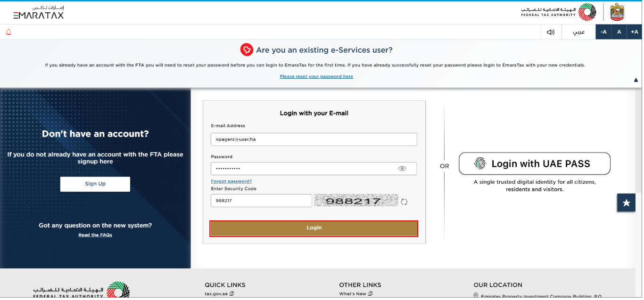Toggle the text-to-speech speaker icon

(x=551, y=32)
